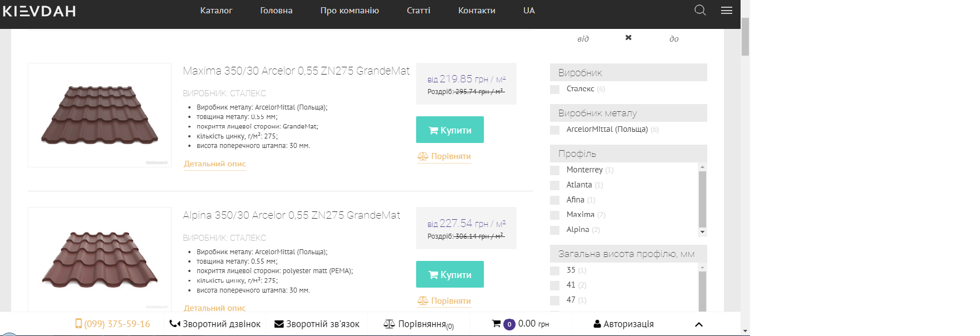Viewport: 980px width, 336px height.
Task: Open the Каталог menu item
Action: pos(216,11)
